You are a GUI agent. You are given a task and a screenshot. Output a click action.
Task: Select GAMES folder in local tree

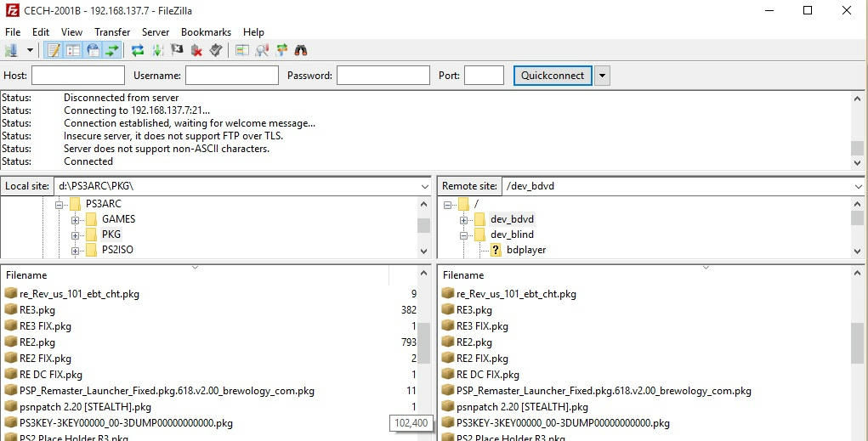pos(118,219)
